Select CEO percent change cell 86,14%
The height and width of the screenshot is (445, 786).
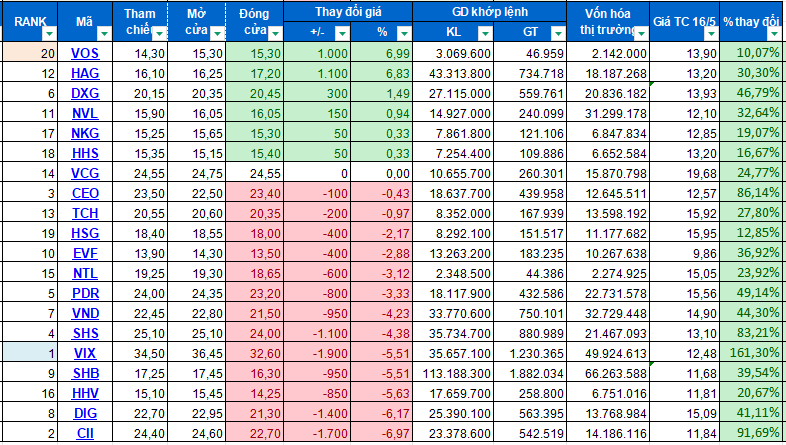[751, 193]
